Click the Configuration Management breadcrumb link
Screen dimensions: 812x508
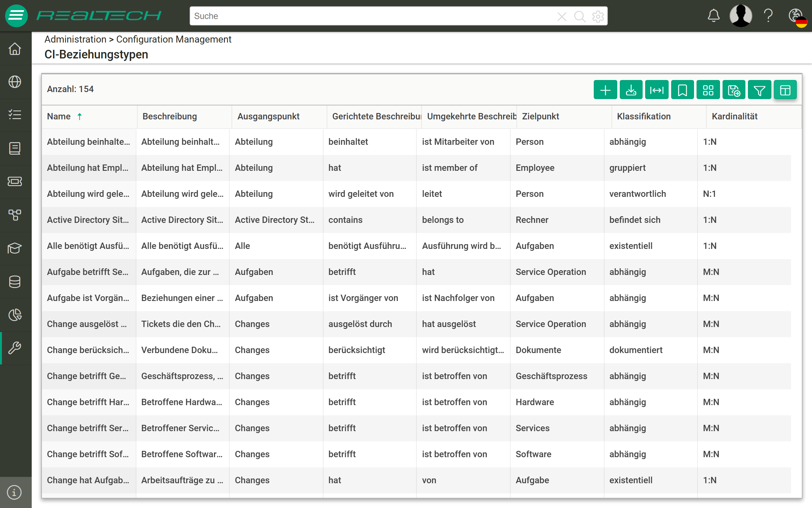click(174, 39)
